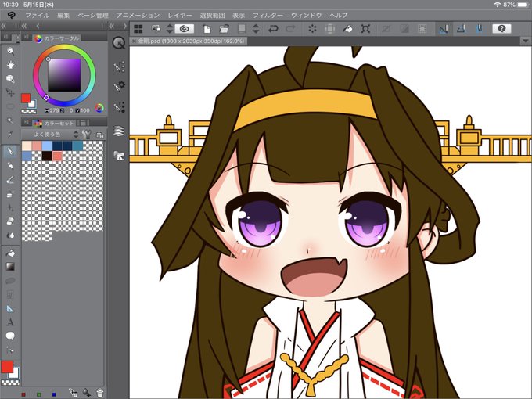Open the Brush Size panel icon
Screen dimensions: 532x399
coord(119,107)
